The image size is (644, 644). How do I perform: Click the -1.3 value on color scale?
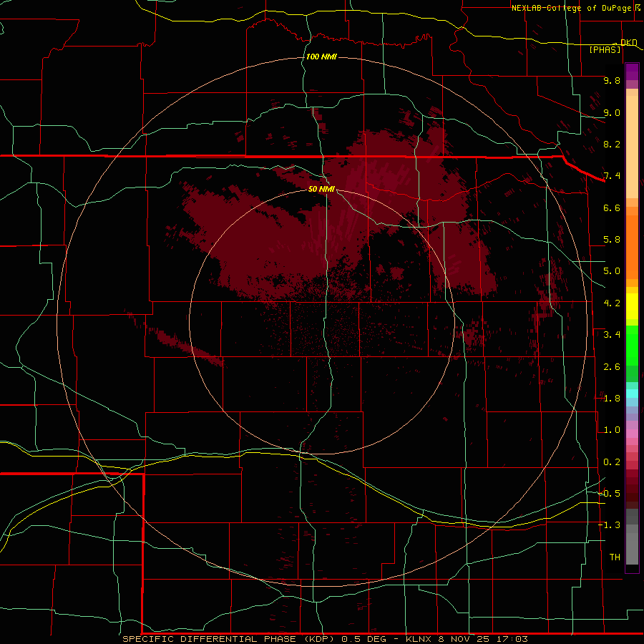[609, 525]
